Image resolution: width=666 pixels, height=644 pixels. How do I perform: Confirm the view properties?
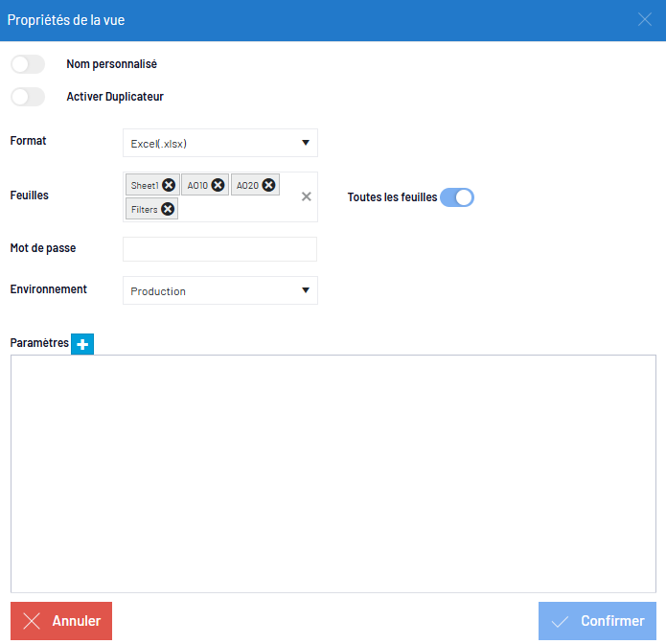tap(597, 621)
